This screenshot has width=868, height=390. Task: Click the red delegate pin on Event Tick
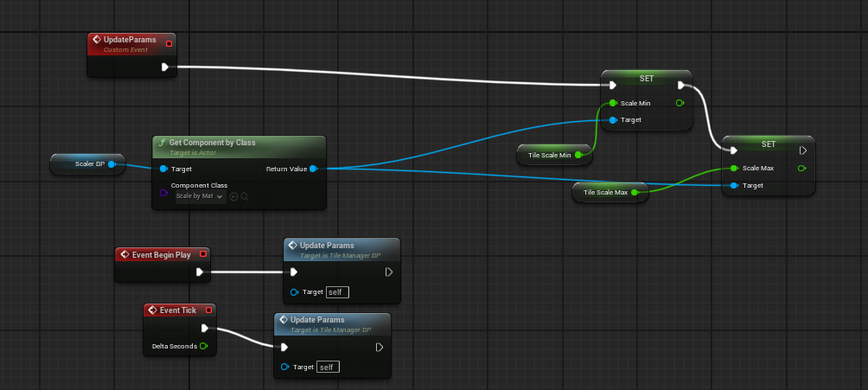(x=208, y=310)
